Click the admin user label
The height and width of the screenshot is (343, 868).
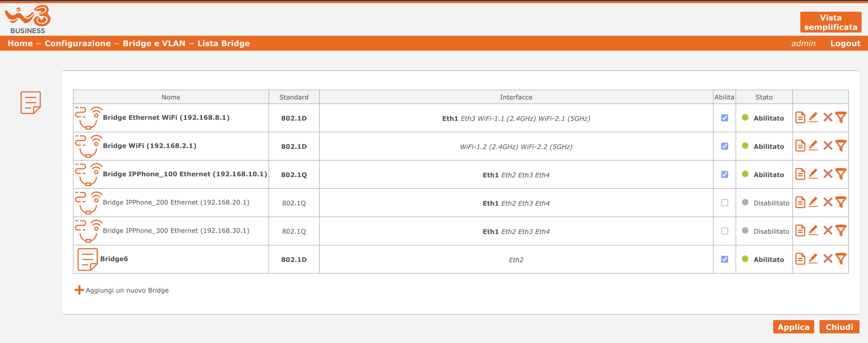click(x=803, y=43)
